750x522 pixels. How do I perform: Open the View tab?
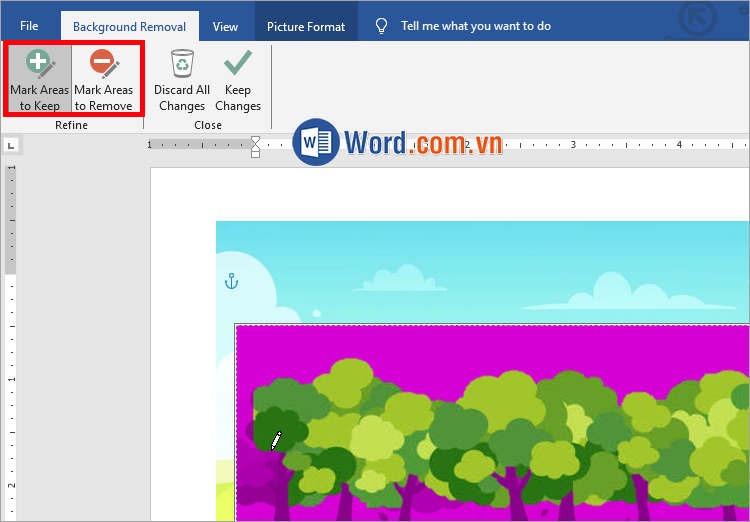coord(225,26)
